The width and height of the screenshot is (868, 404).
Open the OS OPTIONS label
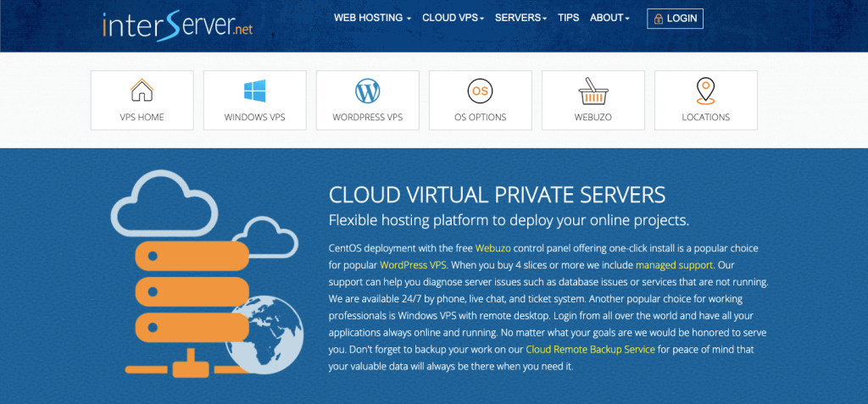click(480, 118)
